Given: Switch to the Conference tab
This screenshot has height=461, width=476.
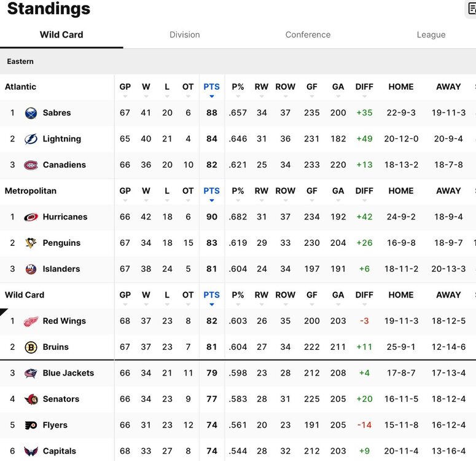Looking at the screenshot, I should (x=308, y=35).
